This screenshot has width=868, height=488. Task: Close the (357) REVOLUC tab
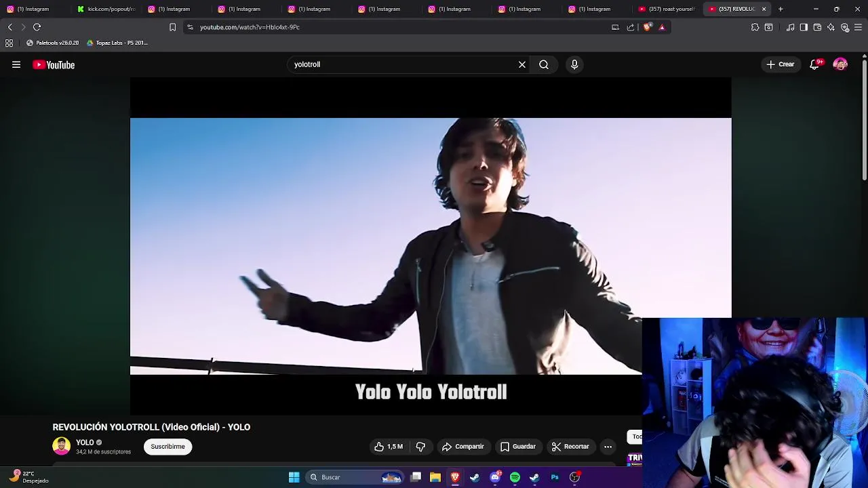coord(764,9)
